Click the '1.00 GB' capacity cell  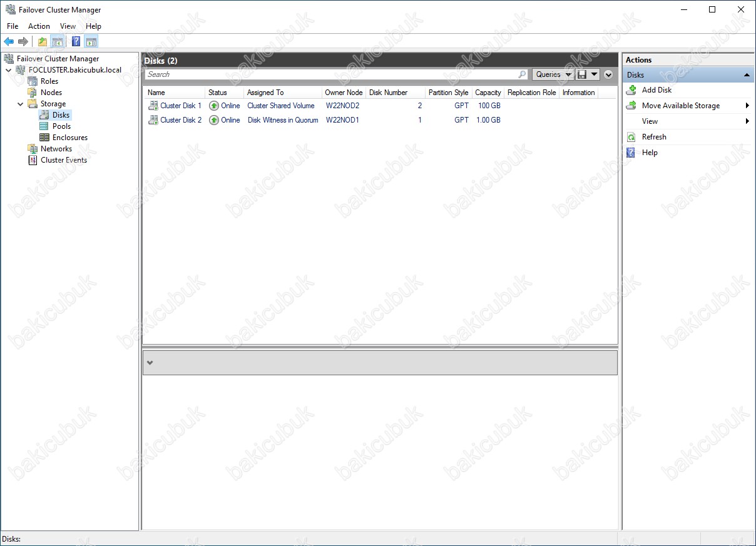click(x=488, y=120)
